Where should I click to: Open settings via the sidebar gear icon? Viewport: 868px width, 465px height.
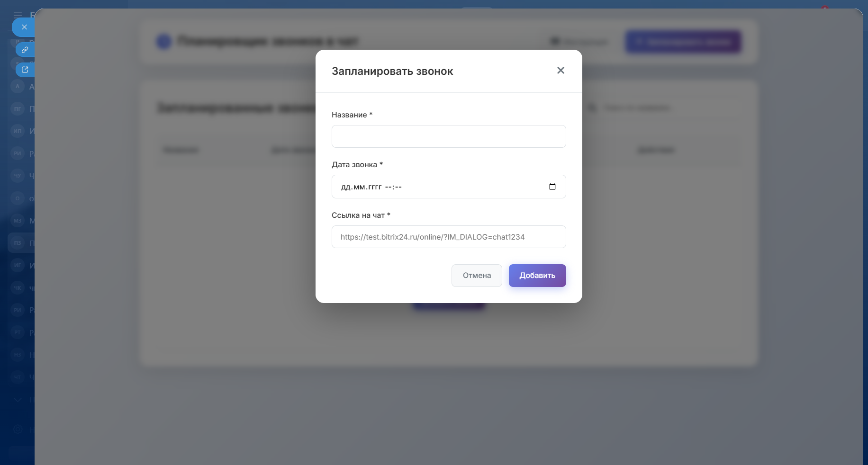pyautogui.click(x=18, y=429)
